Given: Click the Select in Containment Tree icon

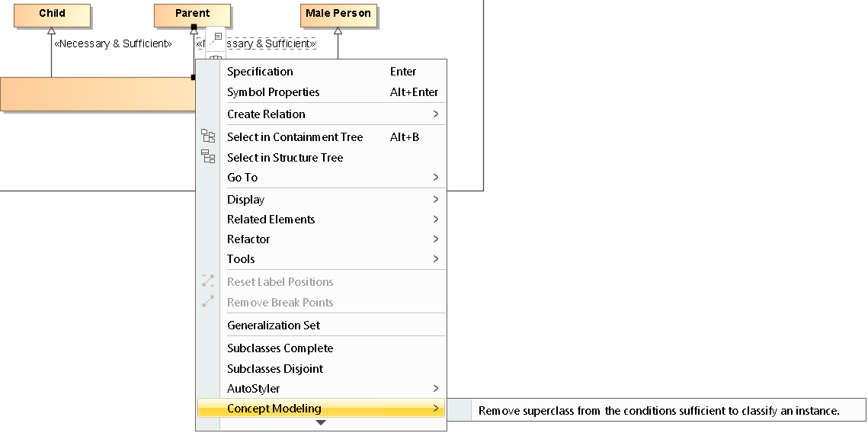Looking at the screenshot, I should 208,136.
